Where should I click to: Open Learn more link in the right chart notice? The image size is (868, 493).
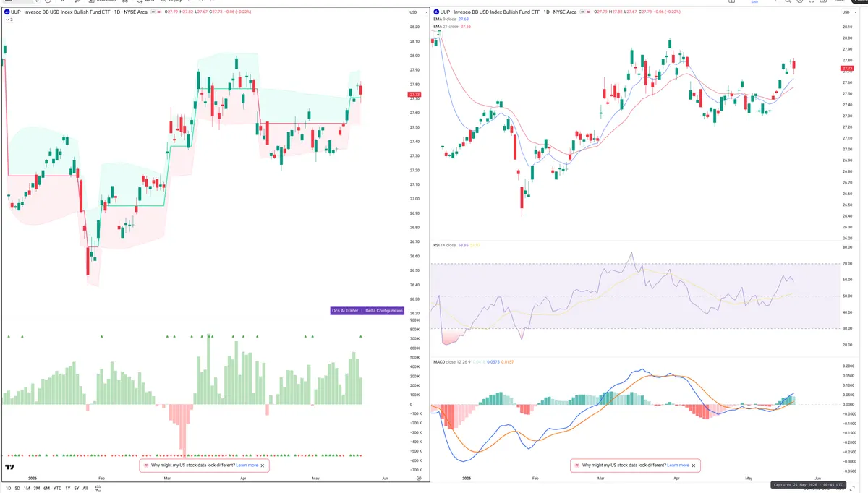tap(678, 466)
